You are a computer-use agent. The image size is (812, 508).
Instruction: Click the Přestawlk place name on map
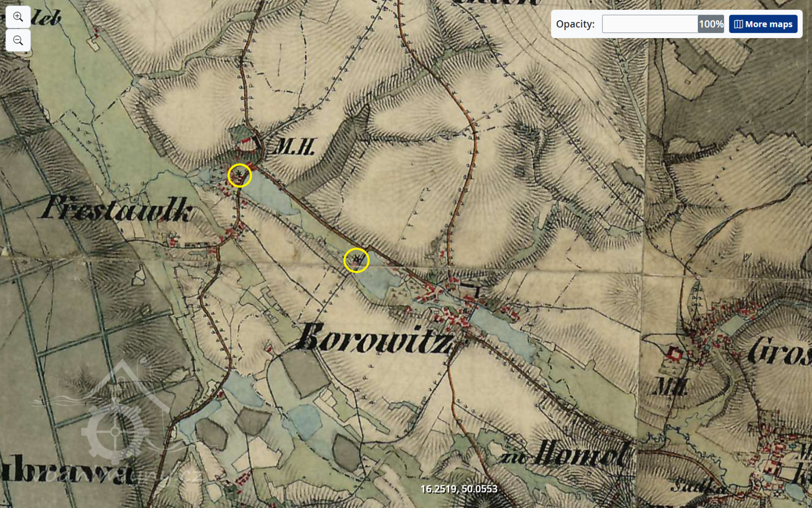(x=117, y=208)
